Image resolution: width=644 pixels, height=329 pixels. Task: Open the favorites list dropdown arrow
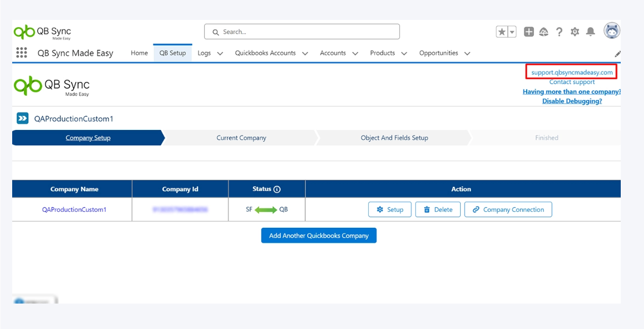pyautogui.click(x=512, y=32)
